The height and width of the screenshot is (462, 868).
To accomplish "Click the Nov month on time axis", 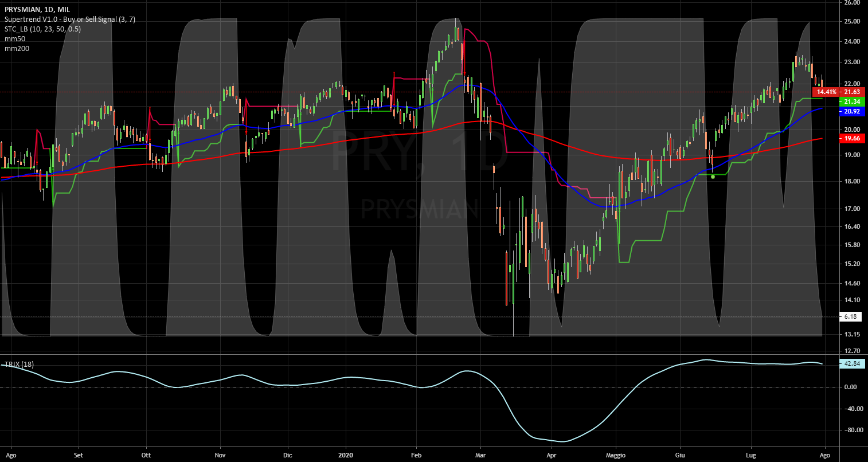I will coord(220,455).
